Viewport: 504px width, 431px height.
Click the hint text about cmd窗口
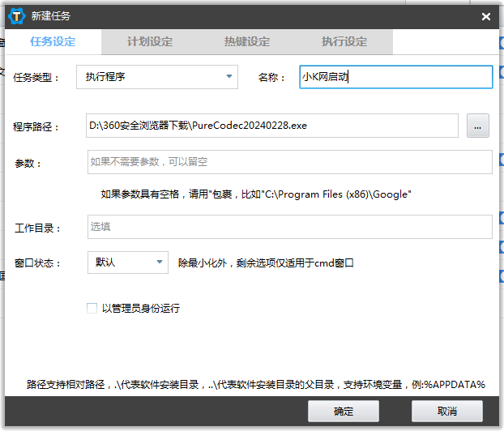[266, 263]
